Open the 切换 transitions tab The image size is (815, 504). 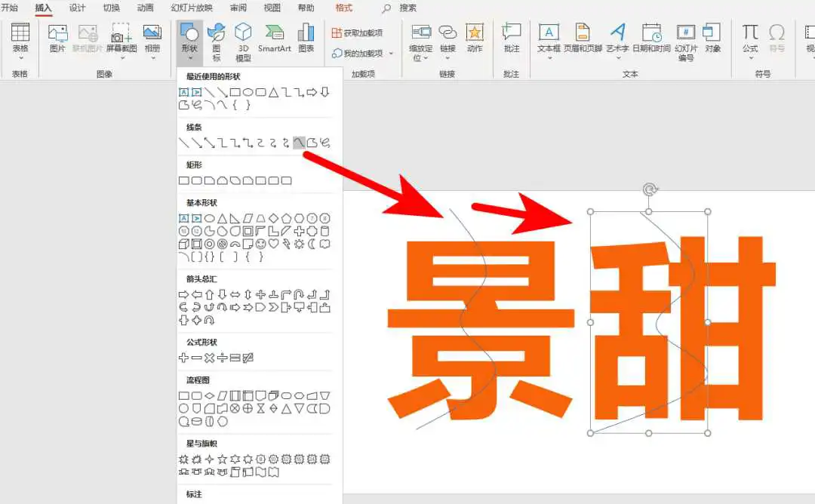[x=111, y=8]
